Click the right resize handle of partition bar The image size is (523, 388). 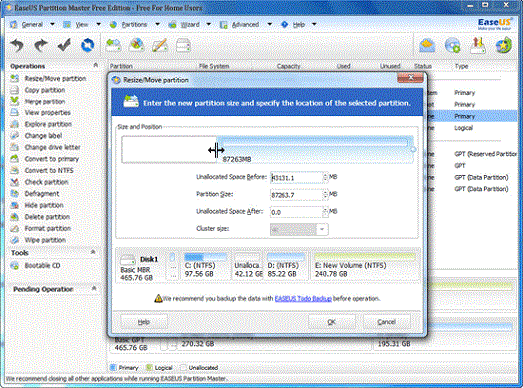click(413, 149)
